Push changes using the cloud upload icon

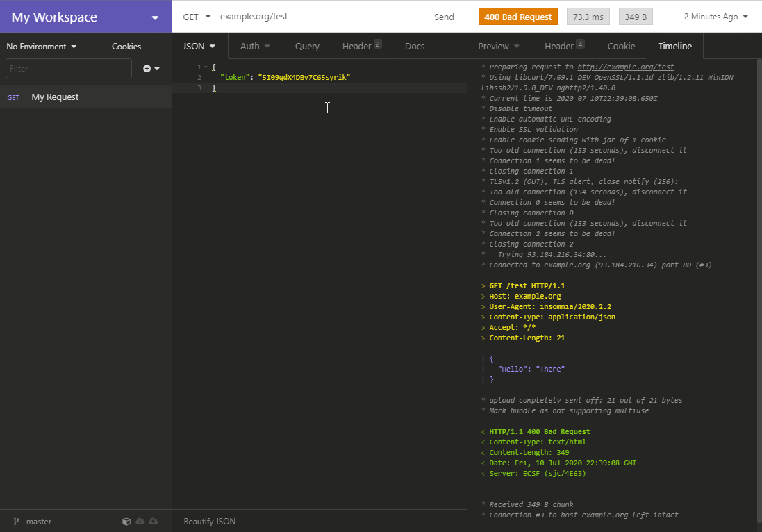153,522
